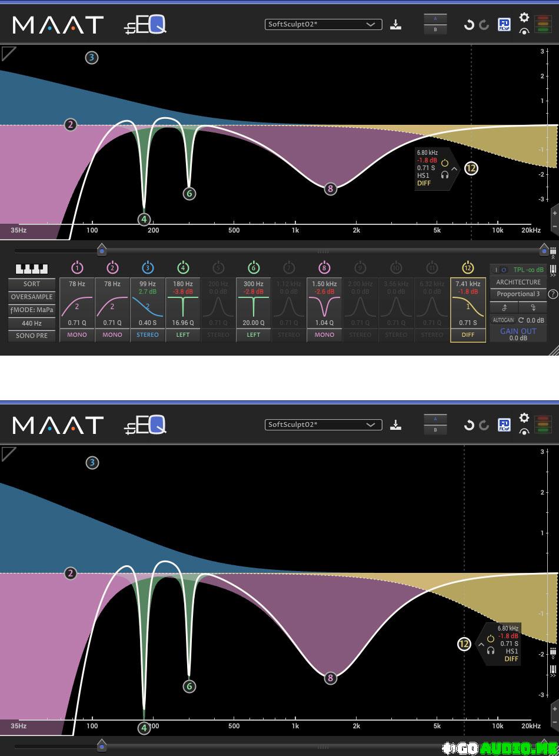
Task: Open band 3 STEREO channel mode selector
Action: click(148, 335)
